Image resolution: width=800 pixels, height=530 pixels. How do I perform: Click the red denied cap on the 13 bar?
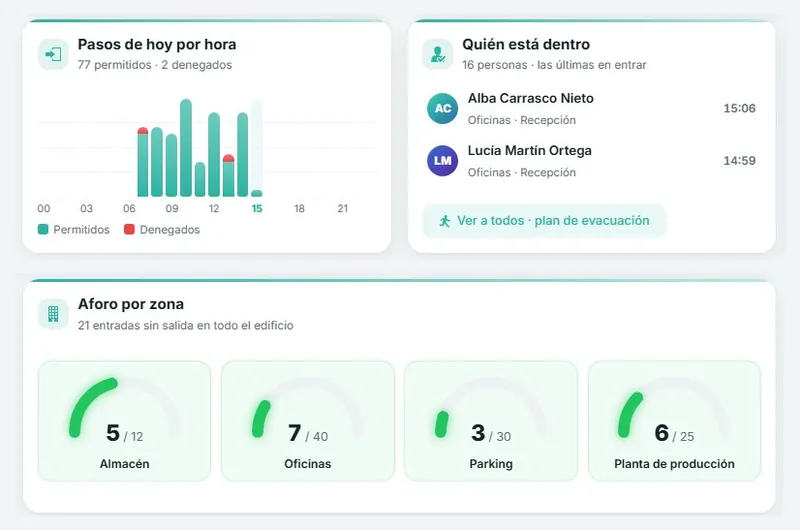pyautogui.click(x=229, y=158)
